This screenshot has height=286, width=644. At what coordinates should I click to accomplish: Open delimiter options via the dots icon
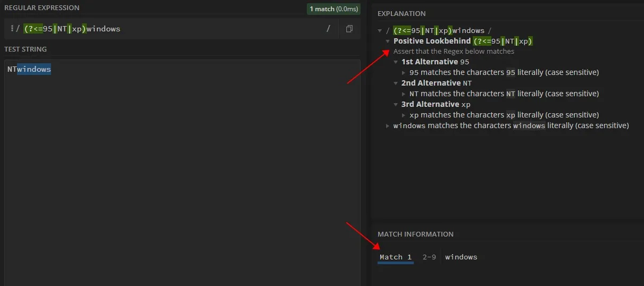tap(12, 29)
